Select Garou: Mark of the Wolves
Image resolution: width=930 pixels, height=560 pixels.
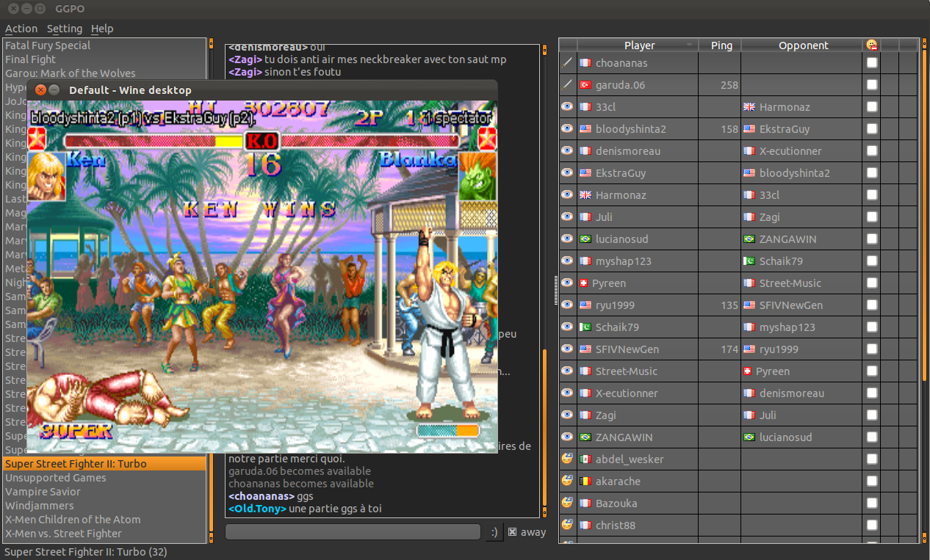[104, 73]
